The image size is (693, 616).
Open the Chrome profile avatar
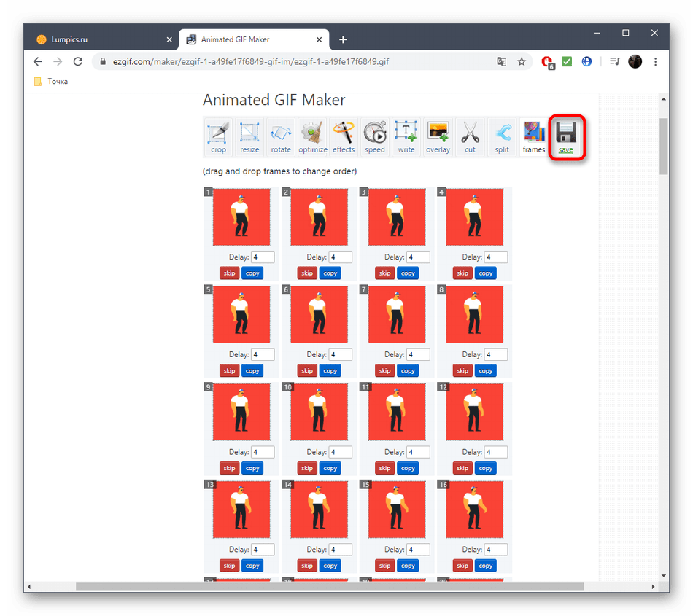click(x=635, y=61)
